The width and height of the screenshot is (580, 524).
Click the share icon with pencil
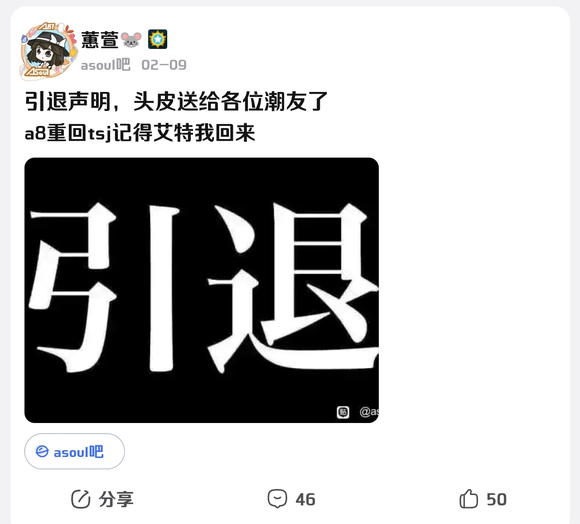[81, 499]
